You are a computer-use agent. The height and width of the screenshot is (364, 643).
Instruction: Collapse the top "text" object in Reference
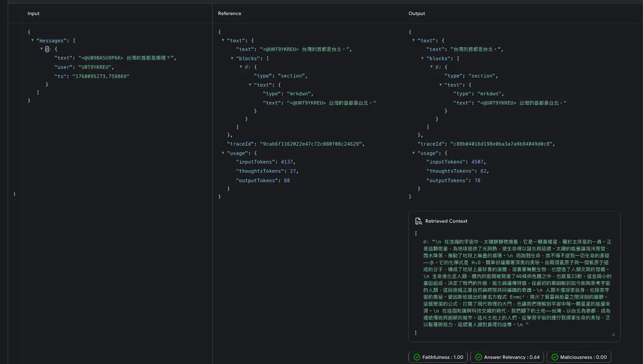coord(223,40)
